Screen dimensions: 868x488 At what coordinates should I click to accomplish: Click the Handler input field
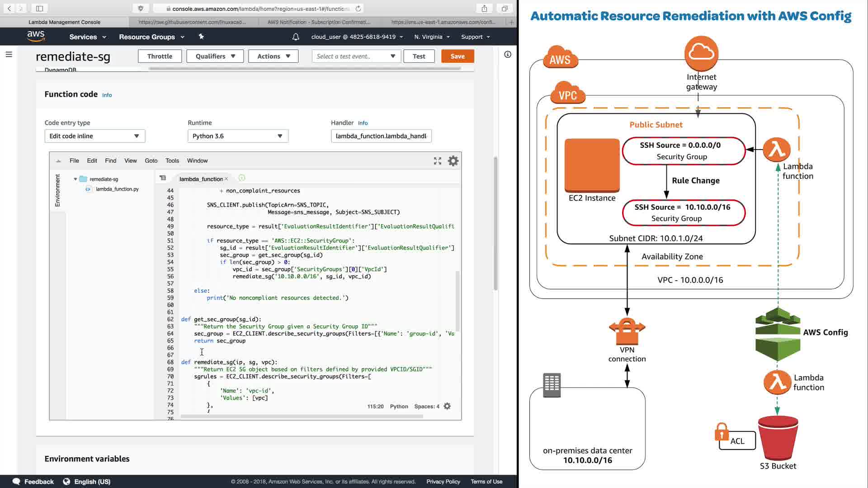(x=381, y=136)
